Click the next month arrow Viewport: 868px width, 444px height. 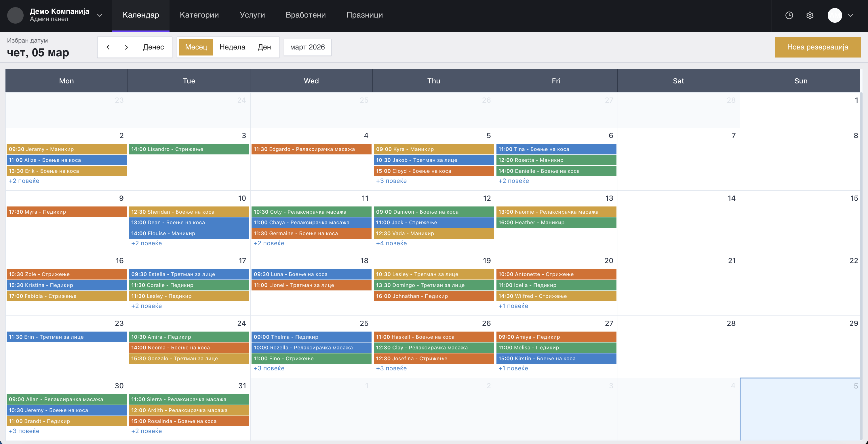click(126, 47)
